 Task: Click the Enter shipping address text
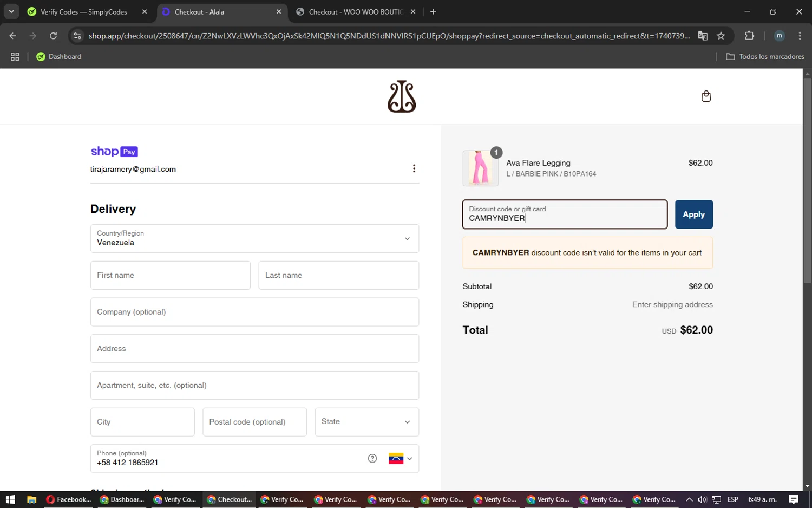click(x=672, y=304)
